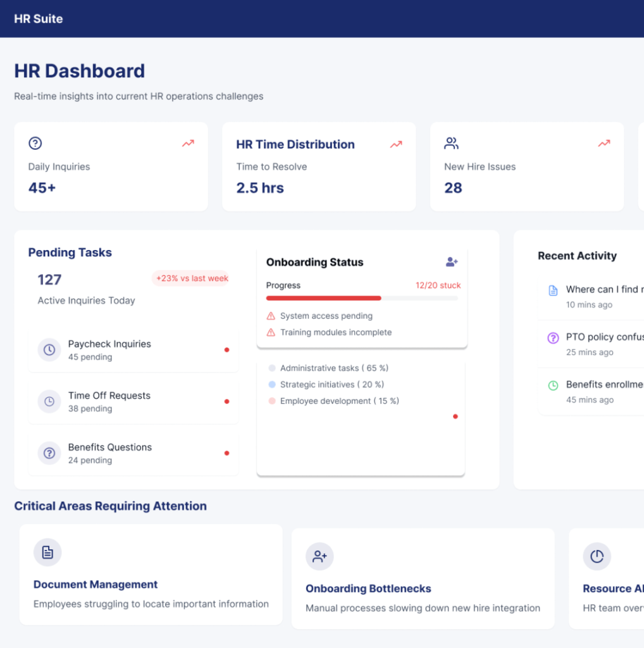Screen dimensions: 644x648
Task: Click the clock icon on the Resource card
Action: tap(596, 556)
